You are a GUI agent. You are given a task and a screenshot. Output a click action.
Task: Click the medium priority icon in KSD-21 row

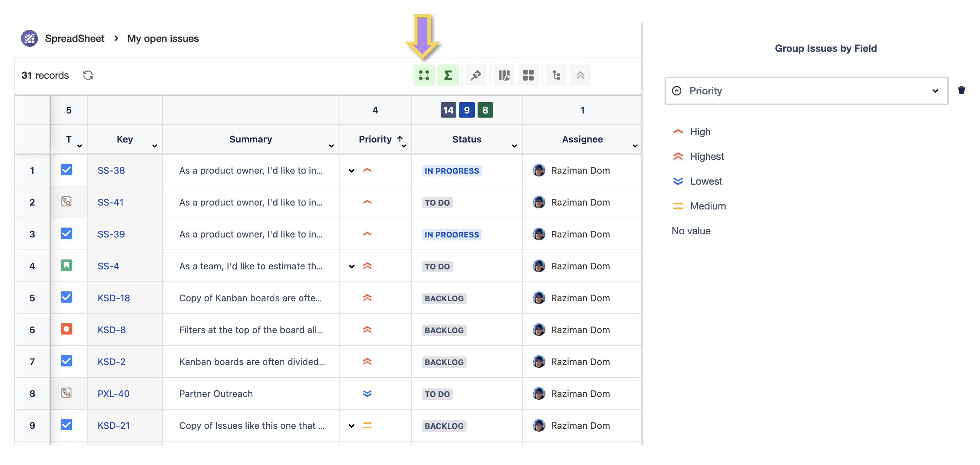367,426
